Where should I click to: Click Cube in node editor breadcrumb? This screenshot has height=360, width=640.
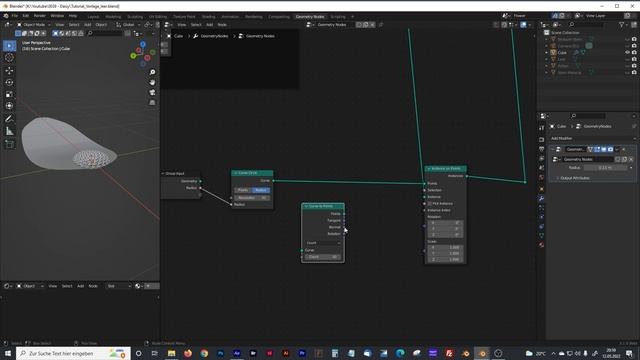point(178,36)
